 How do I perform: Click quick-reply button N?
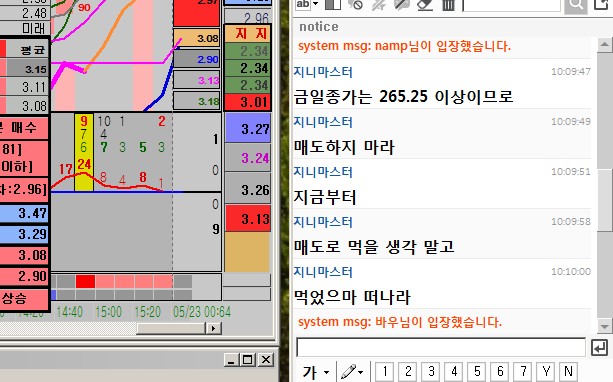569,371
